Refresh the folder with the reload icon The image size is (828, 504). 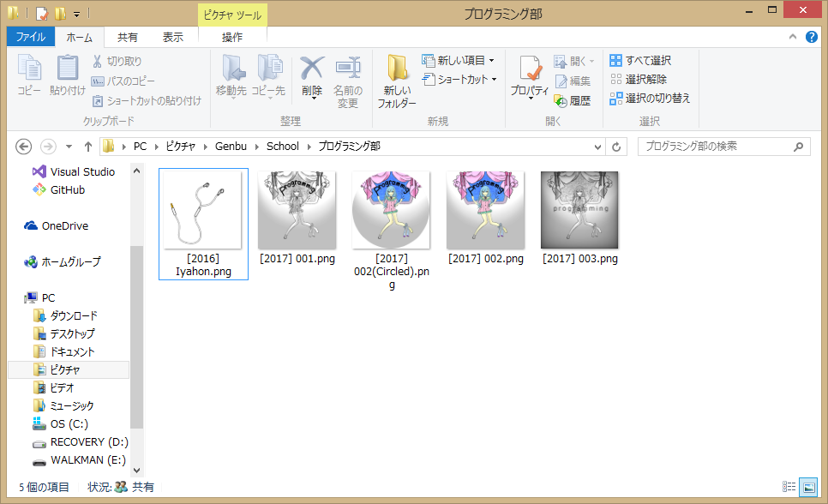(616, 147)
